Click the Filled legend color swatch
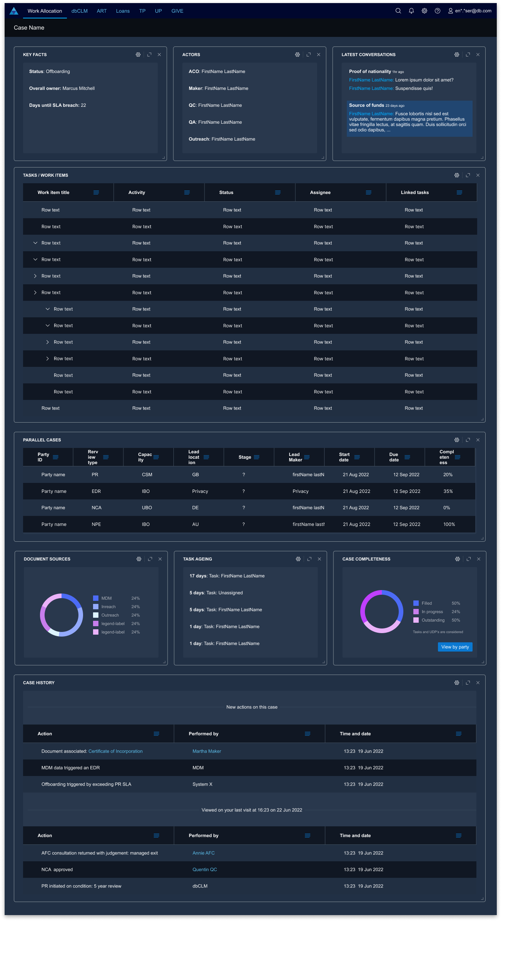 [416, 603]
